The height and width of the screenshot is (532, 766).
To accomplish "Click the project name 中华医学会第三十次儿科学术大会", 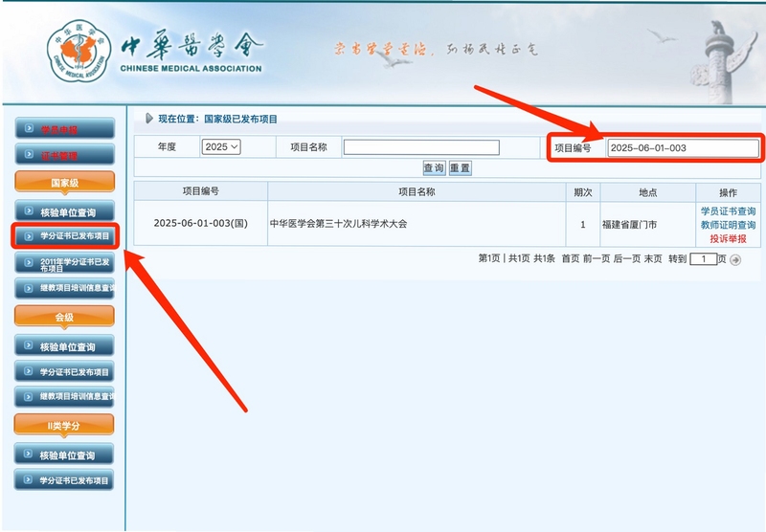I will (x=338, y=224).
